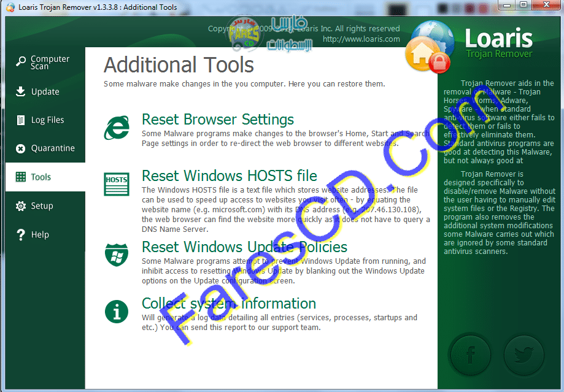Click the Setup gear icon

coord(21,206)
